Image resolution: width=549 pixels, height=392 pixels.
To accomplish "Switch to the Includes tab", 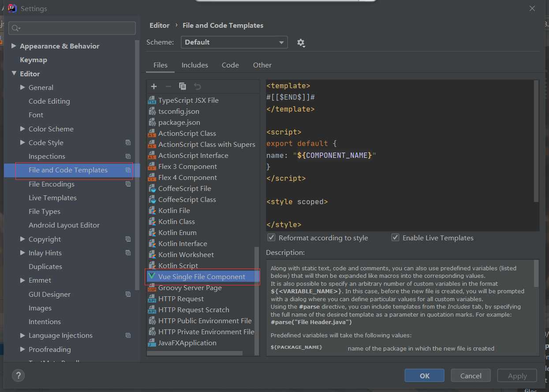I will 195,65.
